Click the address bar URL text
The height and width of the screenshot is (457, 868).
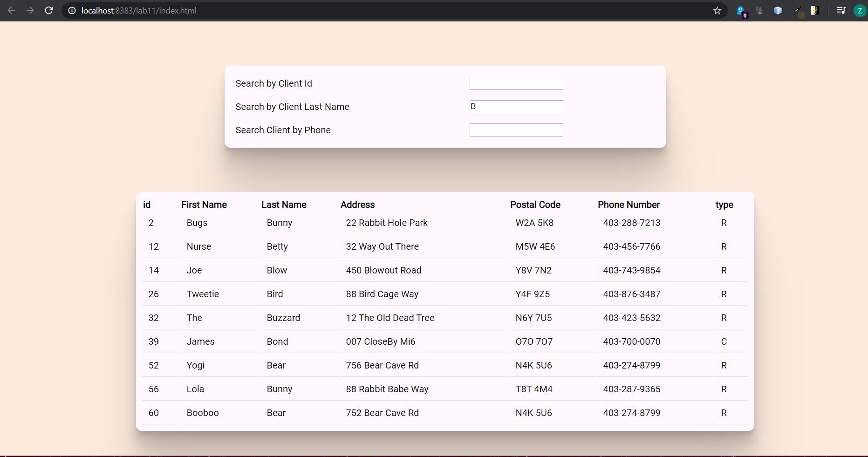point(139,10)
